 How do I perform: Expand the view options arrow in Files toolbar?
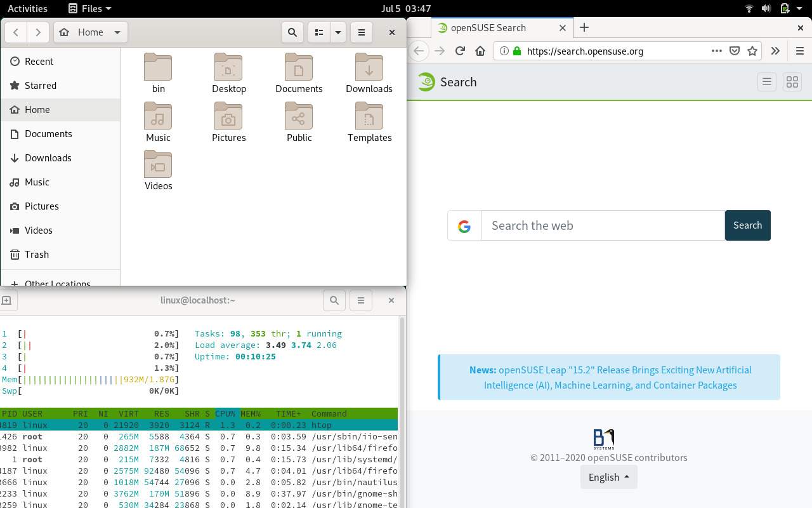(x=338, y=32)
